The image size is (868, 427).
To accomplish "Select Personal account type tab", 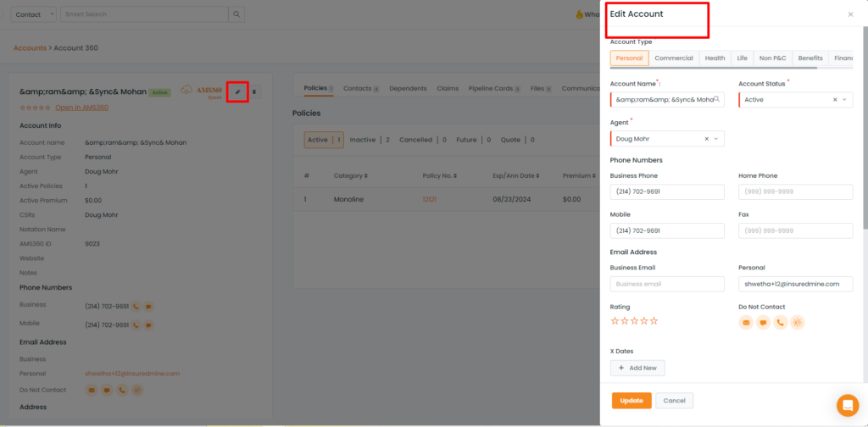I will [x=630, y=58].
